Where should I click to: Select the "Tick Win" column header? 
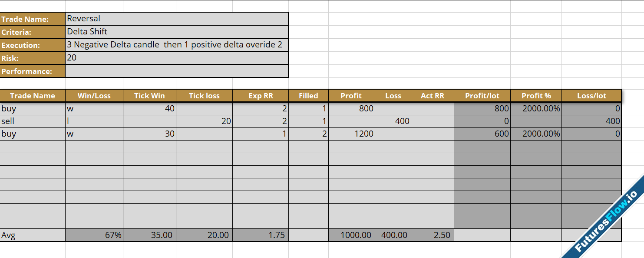(x=149, y=96)
